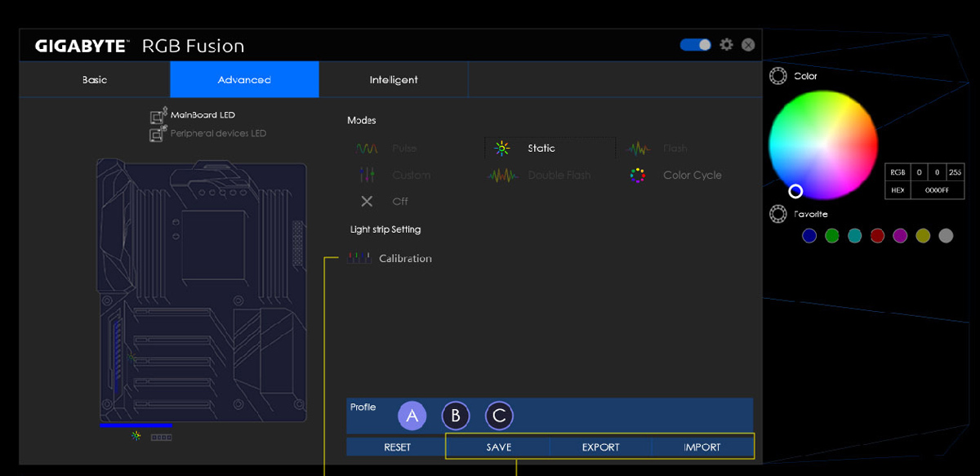The image size is (980, 476).
Task: Pick the red favorite color swatch
Action: tap(877, 236)
